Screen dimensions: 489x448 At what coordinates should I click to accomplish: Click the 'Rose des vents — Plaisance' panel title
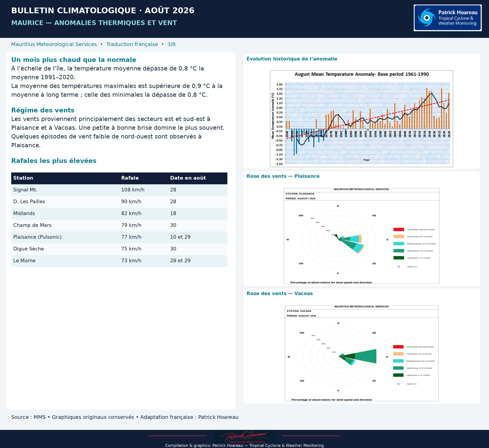[283, 176]
